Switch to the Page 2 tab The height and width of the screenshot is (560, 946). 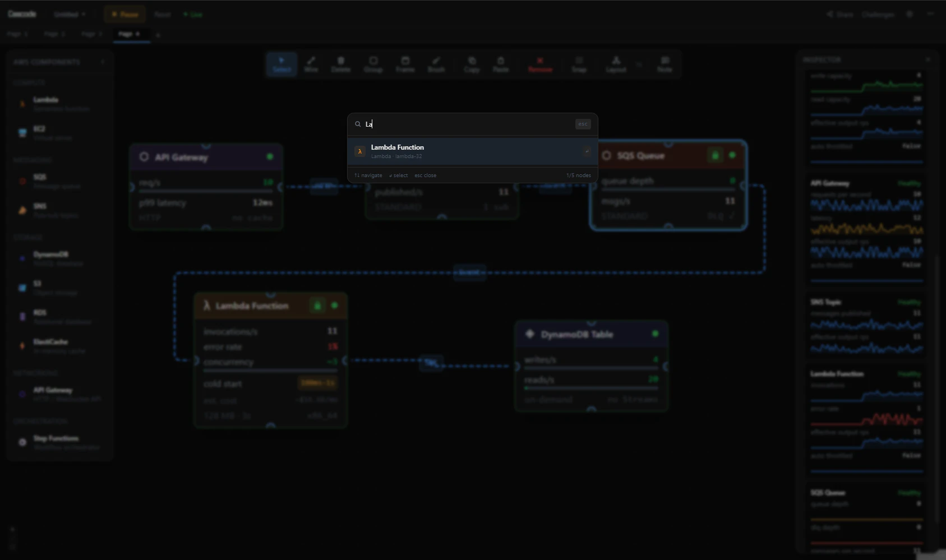[54, 34]
